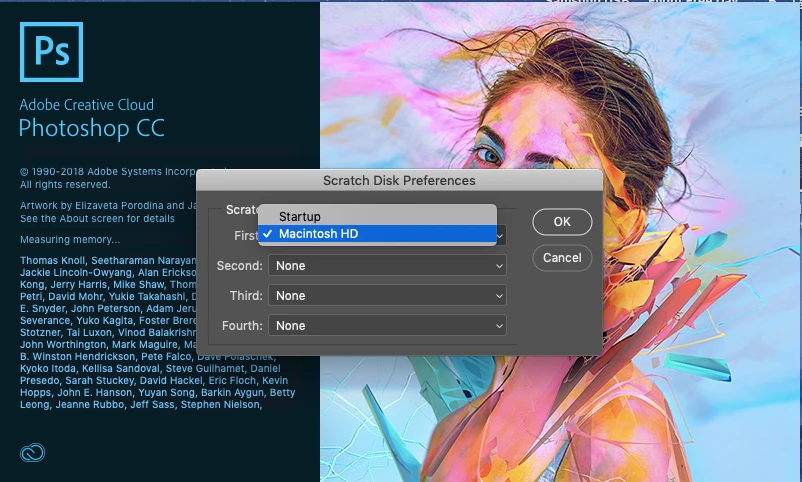Click the First dropdown arrow

pyautogui.click(x=501, y=236)
